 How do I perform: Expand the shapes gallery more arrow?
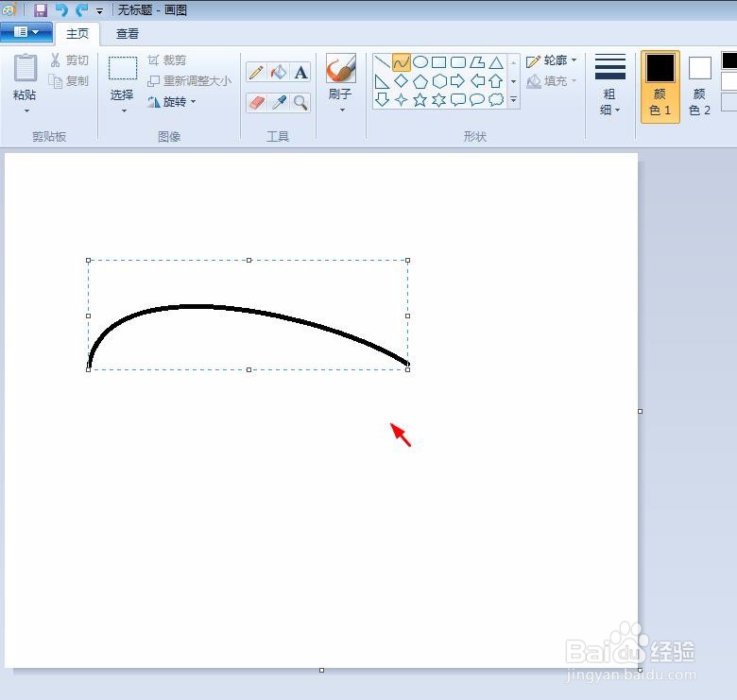coord(514,99)
